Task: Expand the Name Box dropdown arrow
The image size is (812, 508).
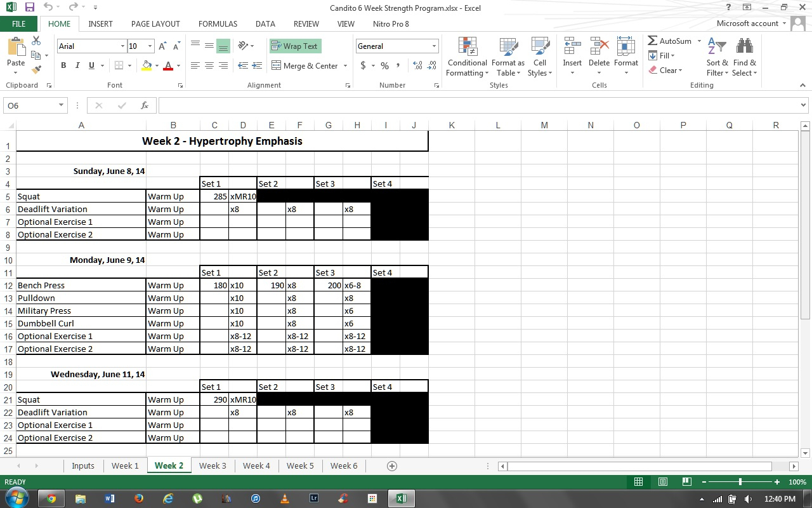Action: [62, 105]
